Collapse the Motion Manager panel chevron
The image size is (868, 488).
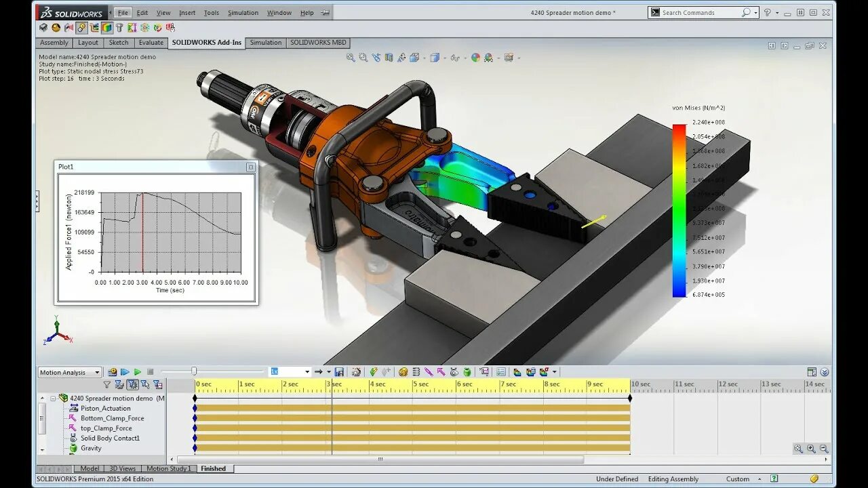pyautogui.click(x=825, y=372)
